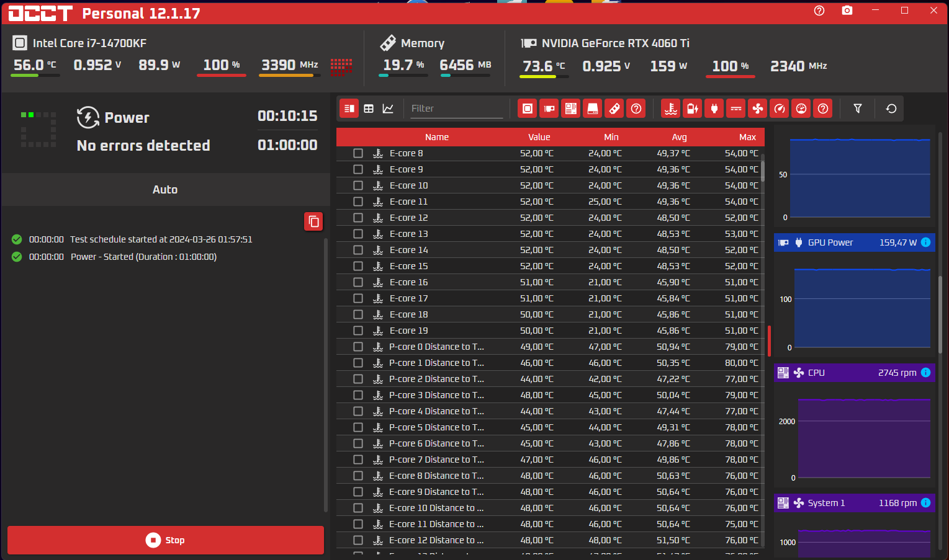This screenshot has height=560, width=949.
Task: Tick the checkbox for E-core 12 (non-Distance) row
Action: [x=358, y=218]
